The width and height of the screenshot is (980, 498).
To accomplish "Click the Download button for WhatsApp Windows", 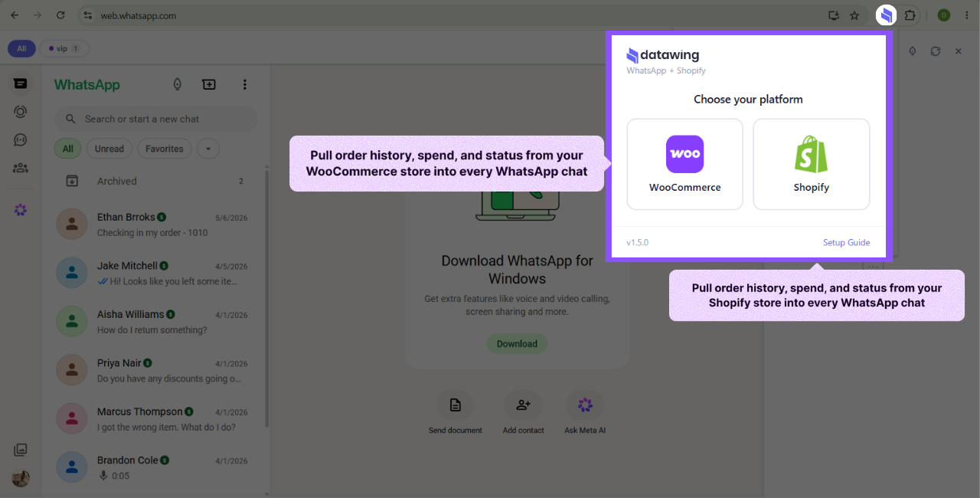I will (517, 343).
